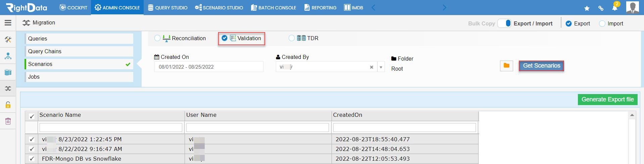This screenshot has height=164, width=644.
Task: Click the User Name filter box
Action: (x=257, y=128)
